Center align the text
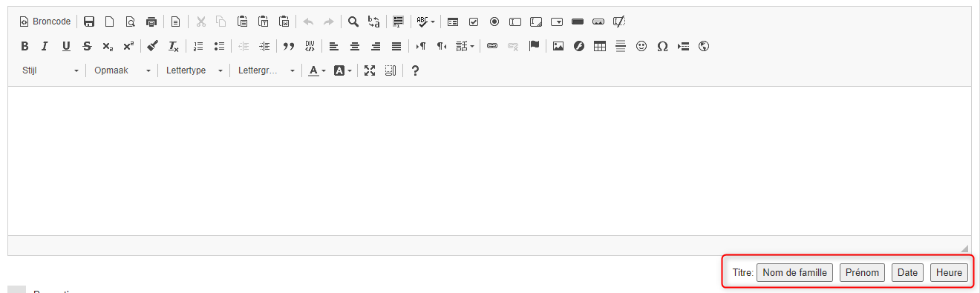Screen dimensions: 980x293 point(355,46)
